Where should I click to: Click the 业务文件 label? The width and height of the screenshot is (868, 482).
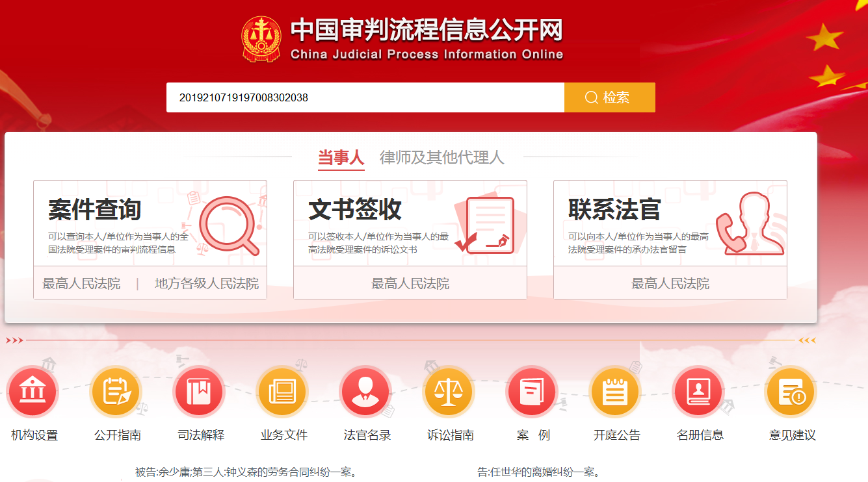[x=284, y=435]
